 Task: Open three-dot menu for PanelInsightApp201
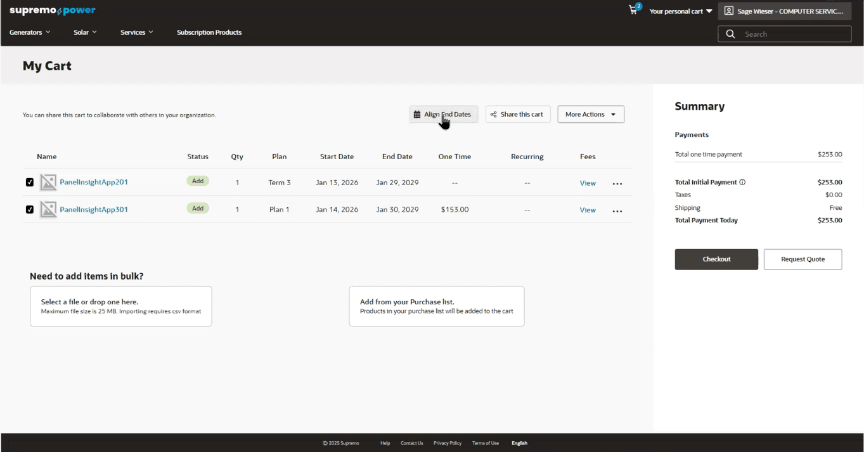617,184
